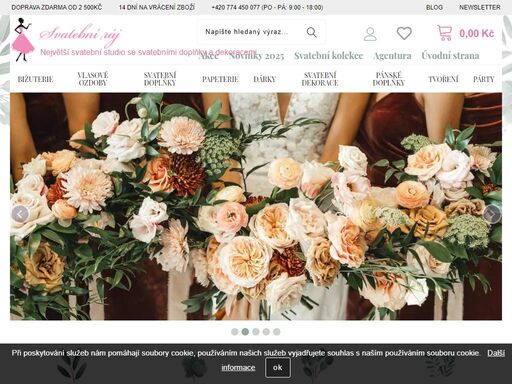Open the Bižuterie category menu
The width and height of the screenshot is (512, 384).
tap(35, 79)
